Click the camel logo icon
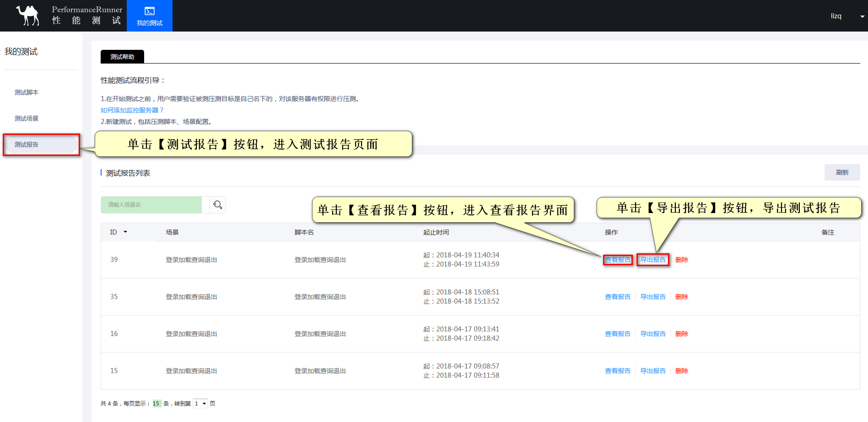 tap(28, 16)
